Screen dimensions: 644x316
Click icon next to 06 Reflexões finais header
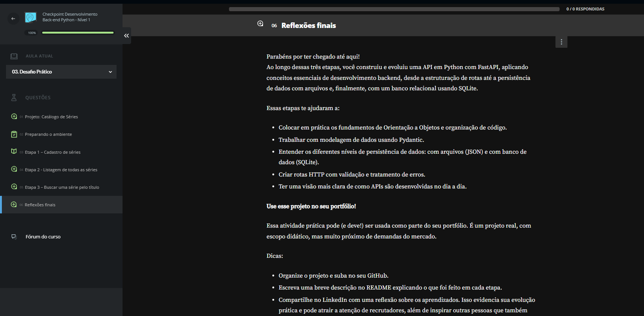tap(260, 24)
